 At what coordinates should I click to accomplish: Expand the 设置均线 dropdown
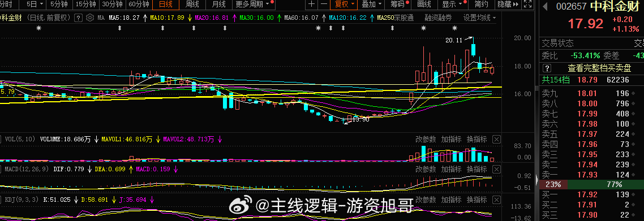(479, 18)
